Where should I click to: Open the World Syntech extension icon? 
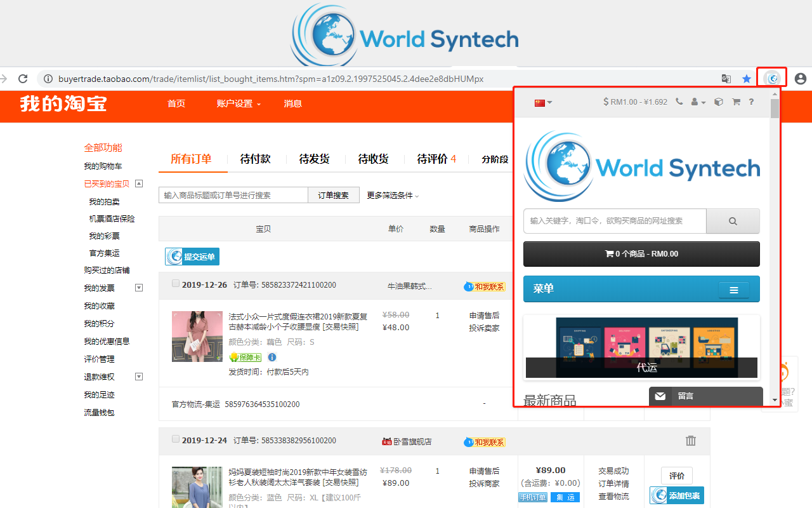pos(772,78)
